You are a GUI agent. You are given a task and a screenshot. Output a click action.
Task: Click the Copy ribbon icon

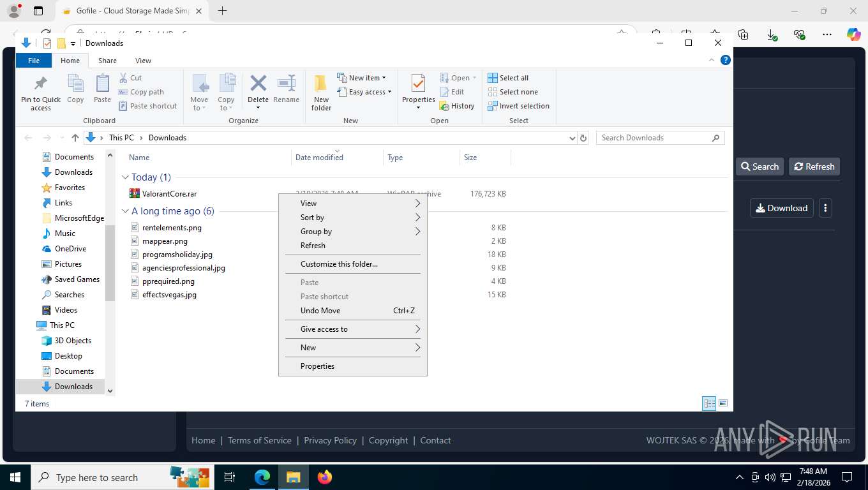75,89
